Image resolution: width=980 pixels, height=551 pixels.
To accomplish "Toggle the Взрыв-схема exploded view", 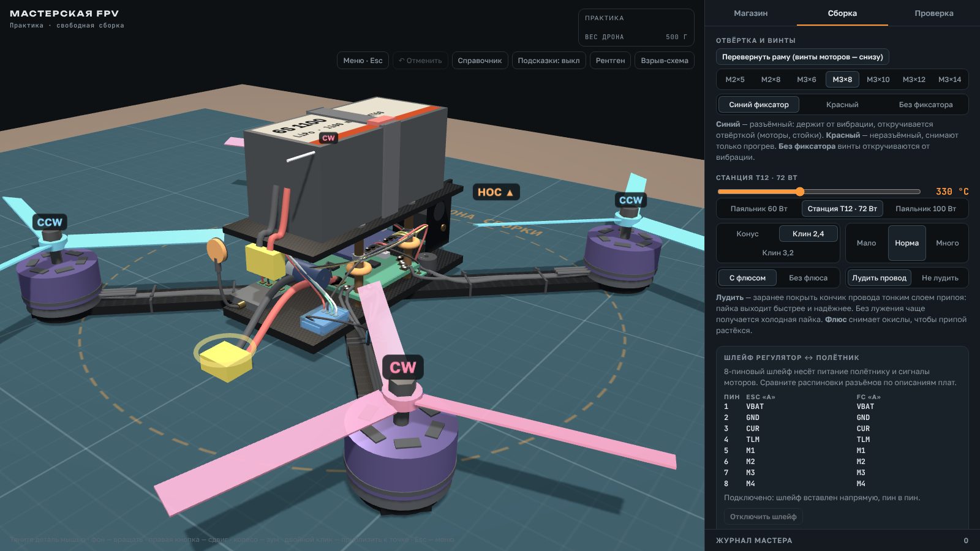I will tap(665, 61).
